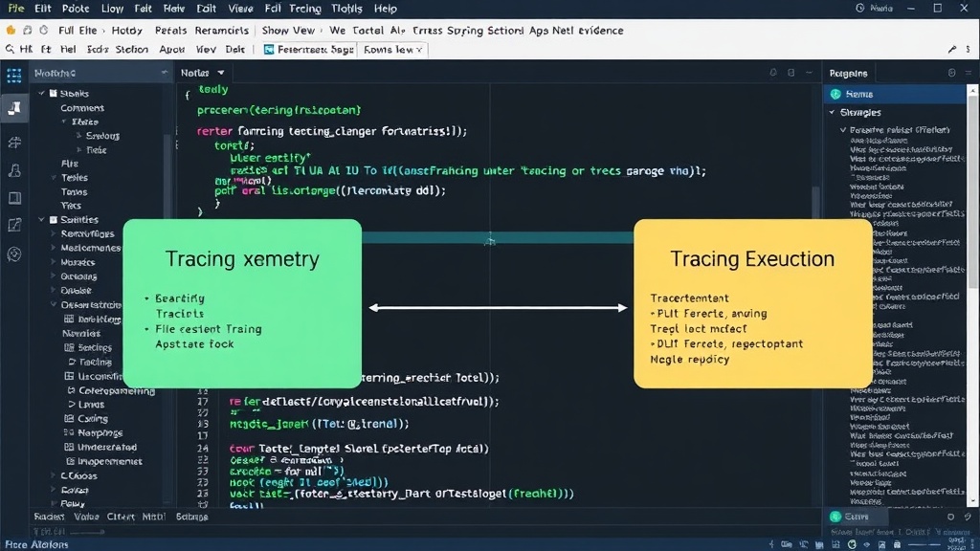
Task: Click the circled icon in the status bar
Action: [x=852, y=544]
